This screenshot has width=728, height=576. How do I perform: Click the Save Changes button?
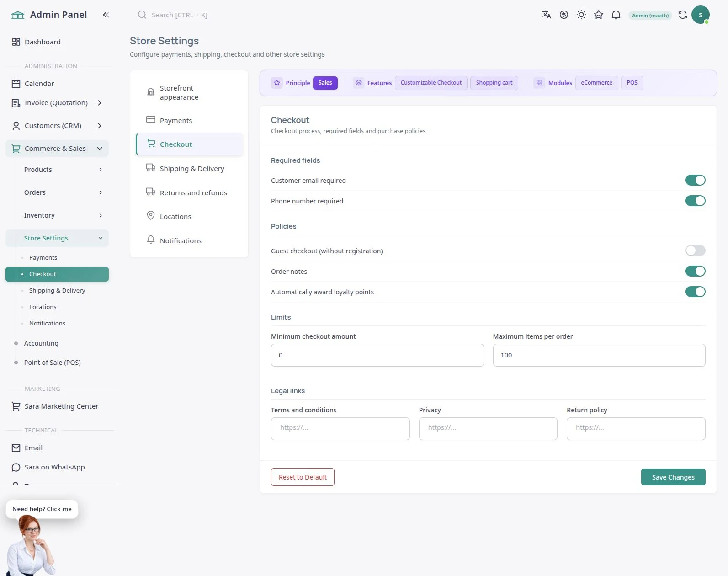pyautogui.click(x=673, y=477)
